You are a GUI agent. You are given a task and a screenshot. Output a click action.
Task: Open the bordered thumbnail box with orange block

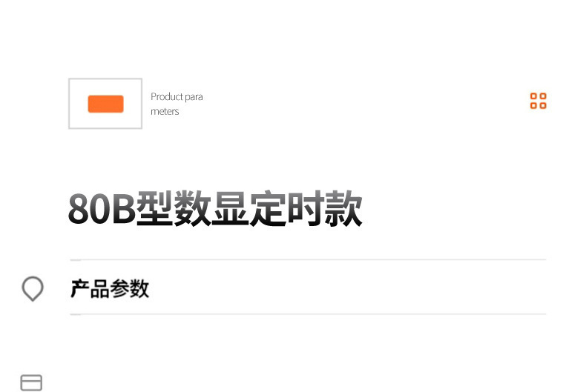[105, 104]
